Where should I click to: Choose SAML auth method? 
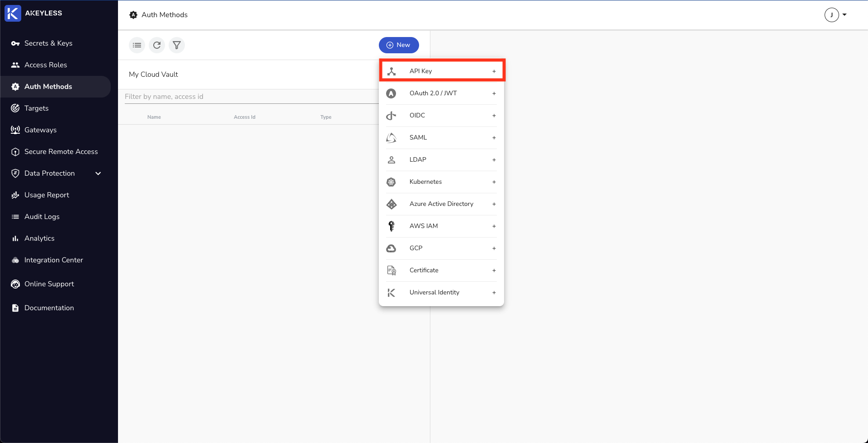click(x=442, y=138)
